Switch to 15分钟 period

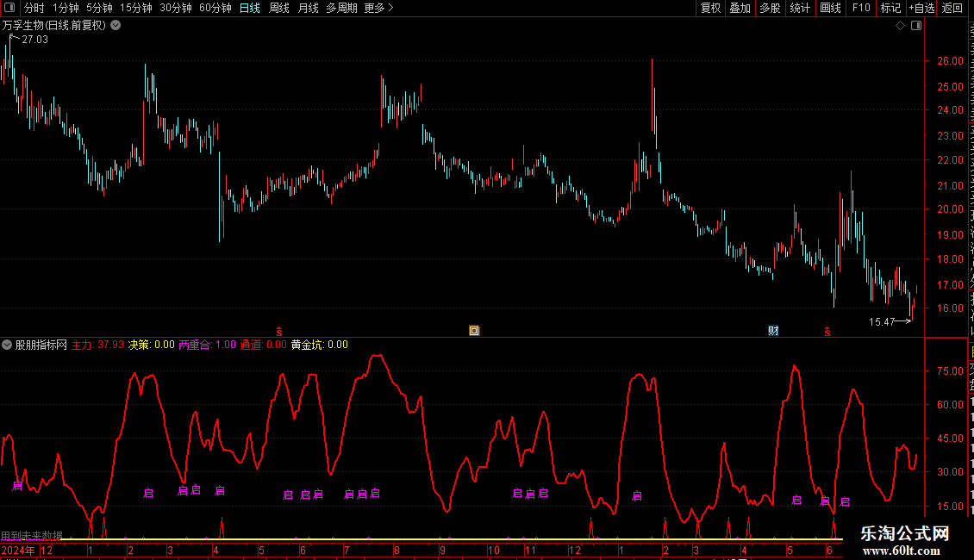136,8
